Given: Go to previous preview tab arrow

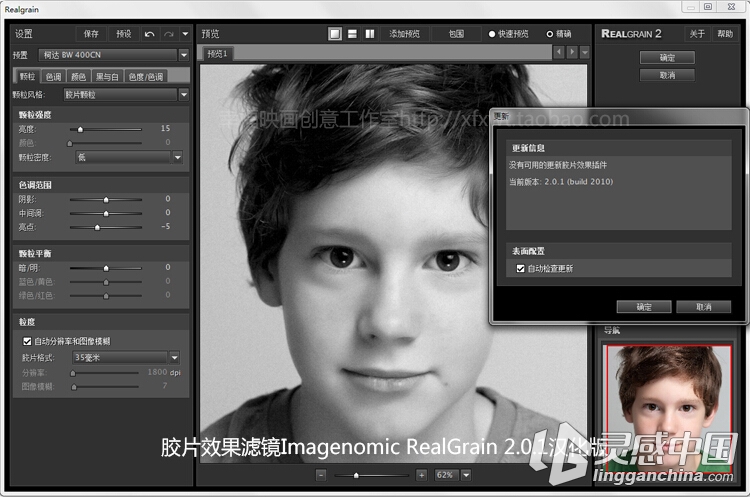Looking at the screenshot, I should [x=559, y=52].
